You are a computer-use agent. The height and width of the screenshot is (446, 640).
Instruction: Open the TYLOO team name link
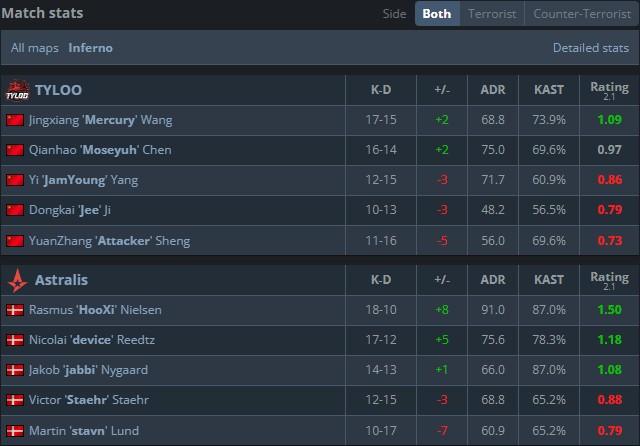tap(58, 90)
